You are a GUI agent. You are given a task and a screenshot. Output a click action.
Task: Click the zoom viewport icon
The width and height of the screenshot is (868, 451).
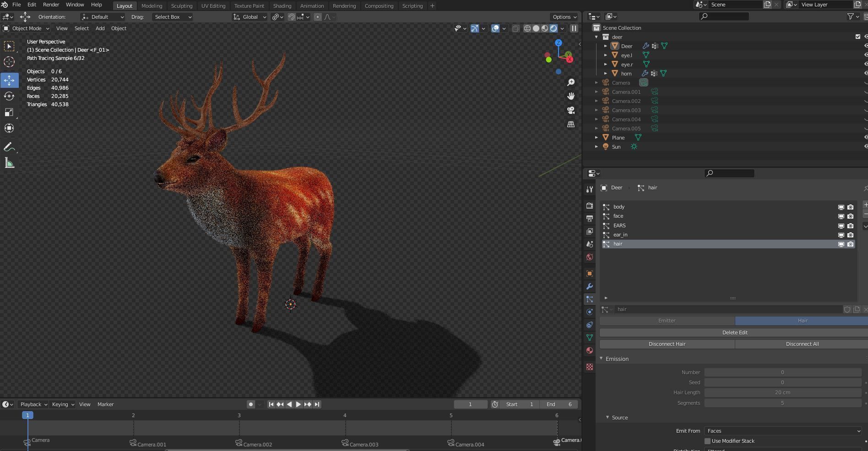tap(571, 82)
